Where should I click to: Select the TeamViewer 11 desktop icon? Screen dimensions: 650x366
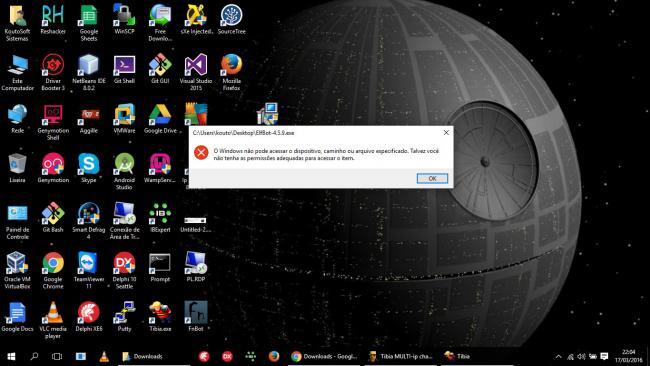[89, 270]
